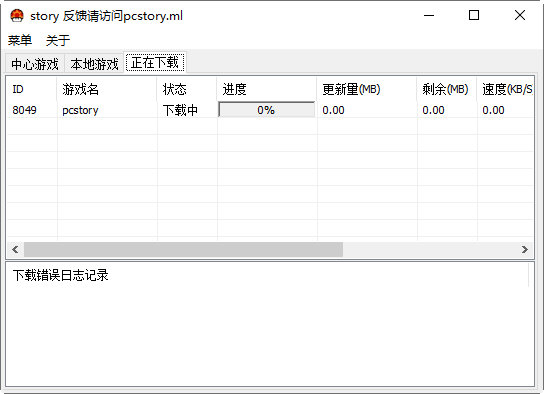Click into the 下载错误日志记录 log text area
Viewport: 544px width, 394px height.
click(x=270, y=324)
